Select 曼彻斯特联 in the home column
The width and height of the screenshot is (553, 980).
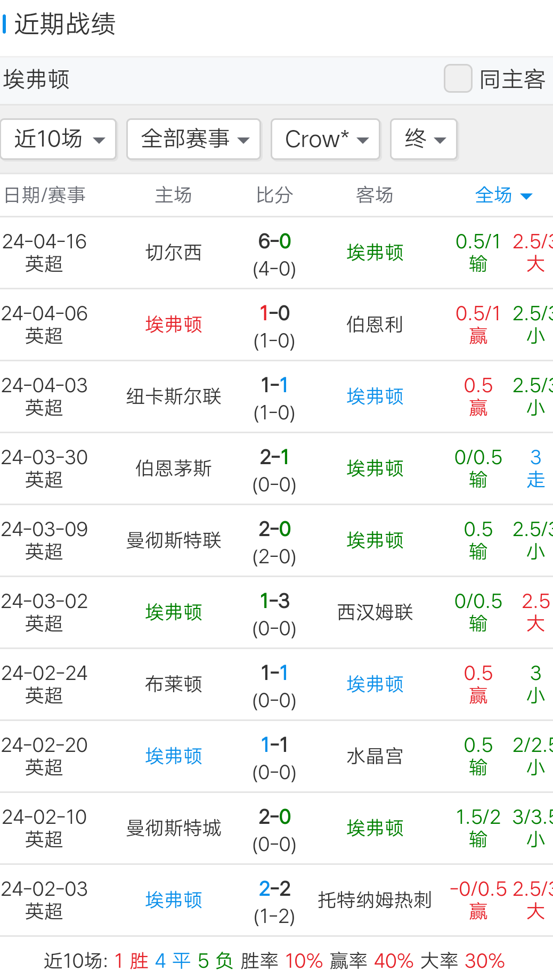point(174,540)
